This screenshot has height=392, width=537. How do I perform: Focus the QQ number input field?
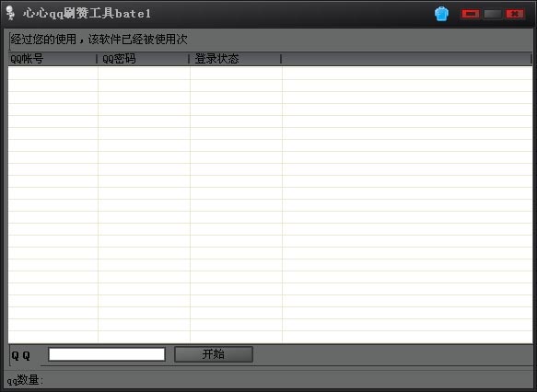pos(107,354)
